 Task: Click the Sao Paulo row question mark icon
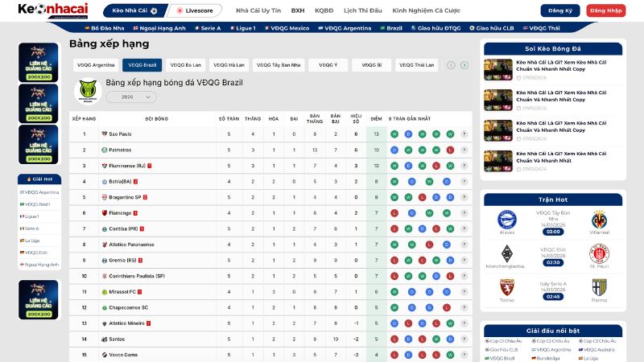tap(464, 134)
